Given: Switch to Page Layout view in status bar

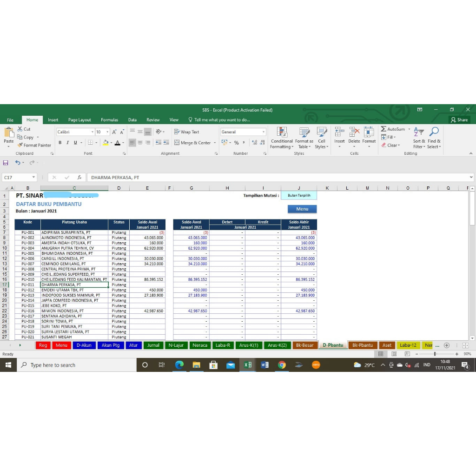Looking at the screenshot, I should 394,354.
